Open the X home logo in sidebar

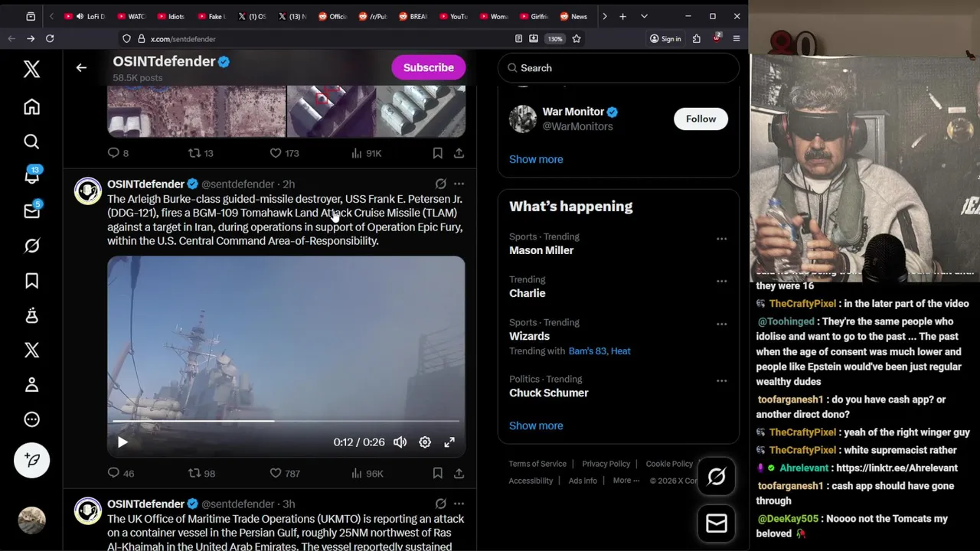point(31,69)
